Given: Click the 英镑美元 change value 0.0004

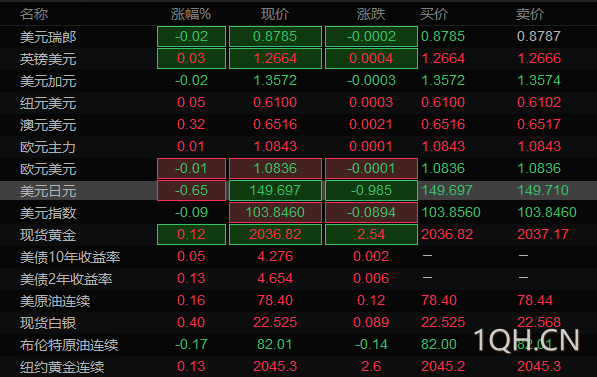Looking at the screenshot, I should (371, 58).
